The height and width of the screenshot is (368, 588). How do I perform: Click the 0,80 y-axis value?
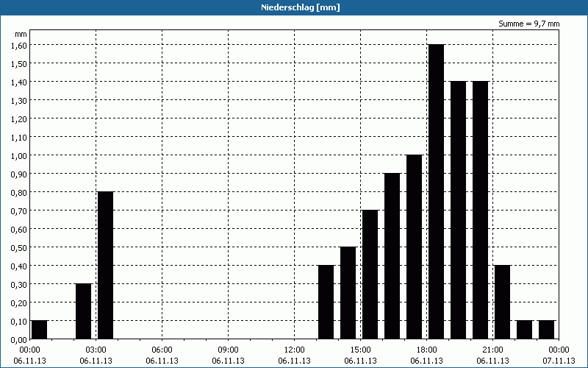19,192
